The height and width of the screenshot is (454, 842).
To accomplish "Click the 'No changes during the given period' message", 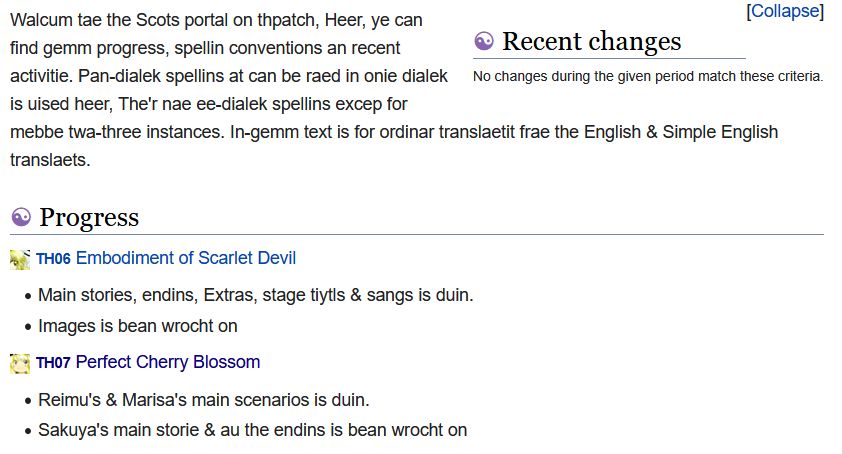I will (x=648, y=76).
